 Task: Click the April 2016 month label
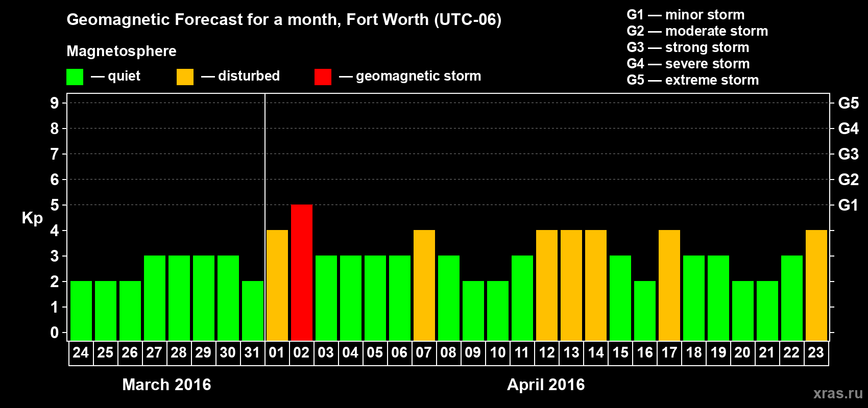[x=546, y=385]
